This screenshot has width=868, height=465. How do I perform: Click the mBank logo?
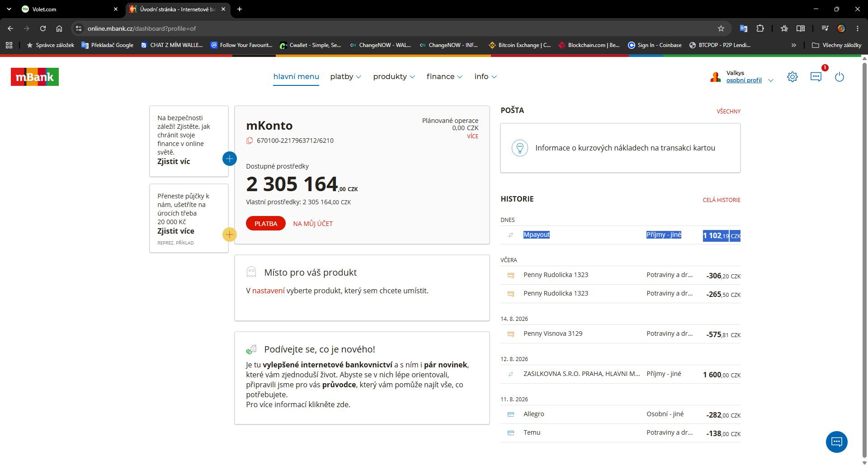pyautogui.click(x=35, y=77)
